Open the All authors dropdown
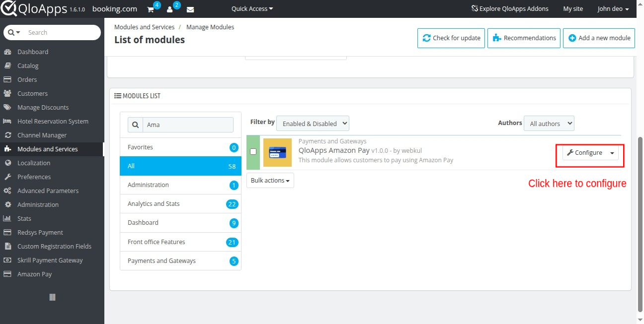The width and height of the screenshot is (644, 324). coord(549,124)
